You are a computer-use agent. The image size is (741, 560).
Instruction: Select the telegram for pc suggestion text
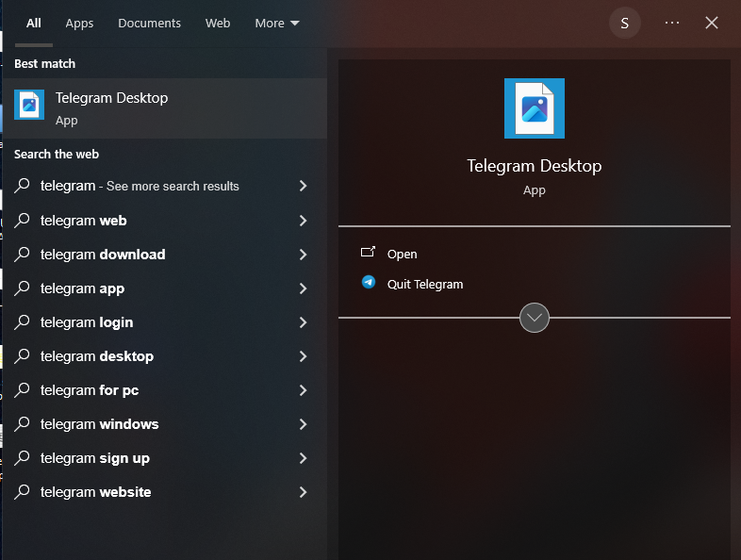click(90, 390)
